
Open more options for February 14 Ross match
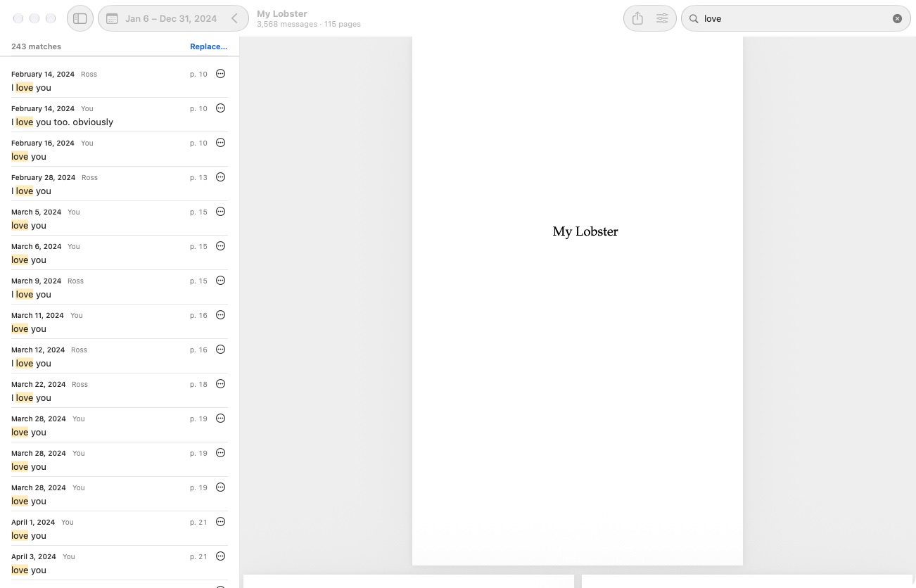[x=220, y=74]
